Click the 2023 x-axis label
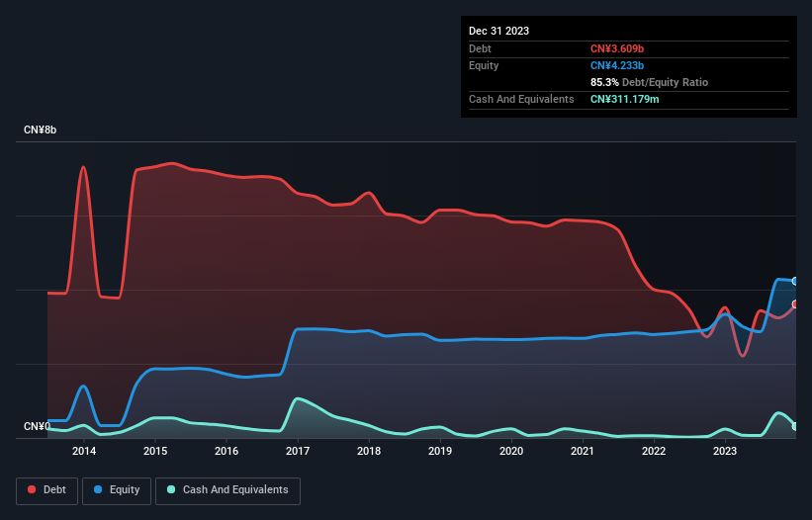This screenshot has height=520, width=812. [725, 451]
